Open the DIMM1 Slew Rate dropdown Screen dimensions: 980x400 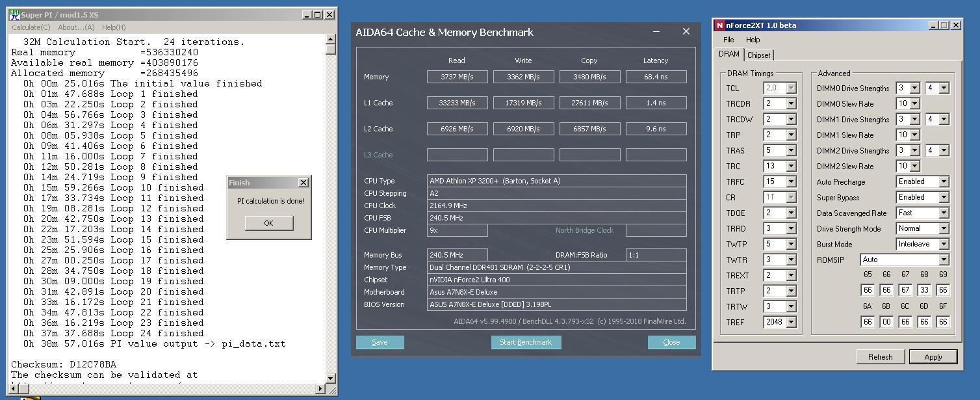pos(914,135)
